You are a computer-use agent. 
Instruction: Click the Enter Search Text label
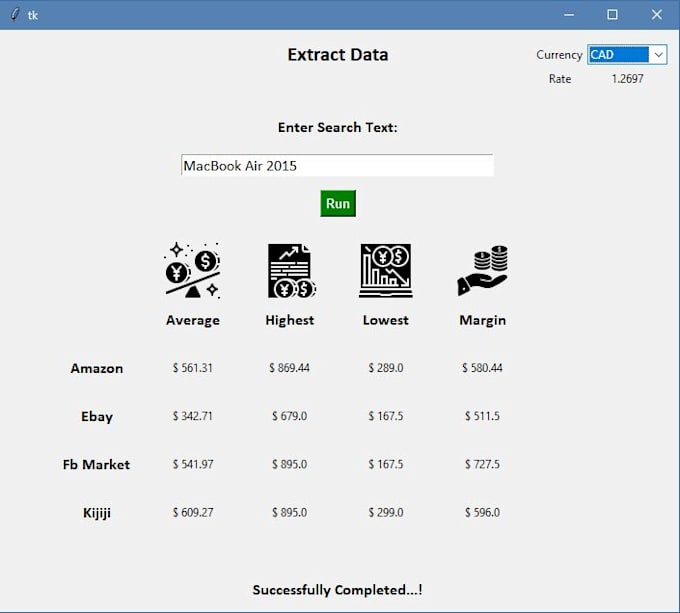coord(337,127)
